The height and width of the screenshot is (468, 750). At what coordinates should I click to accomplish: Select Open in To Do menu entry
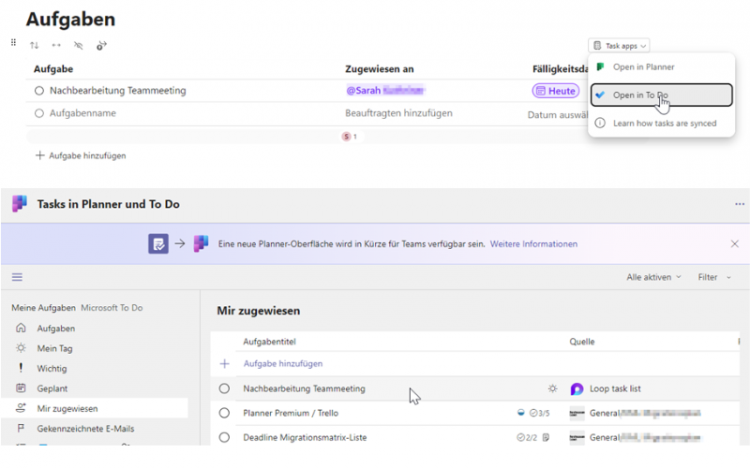tap(640, 95)
